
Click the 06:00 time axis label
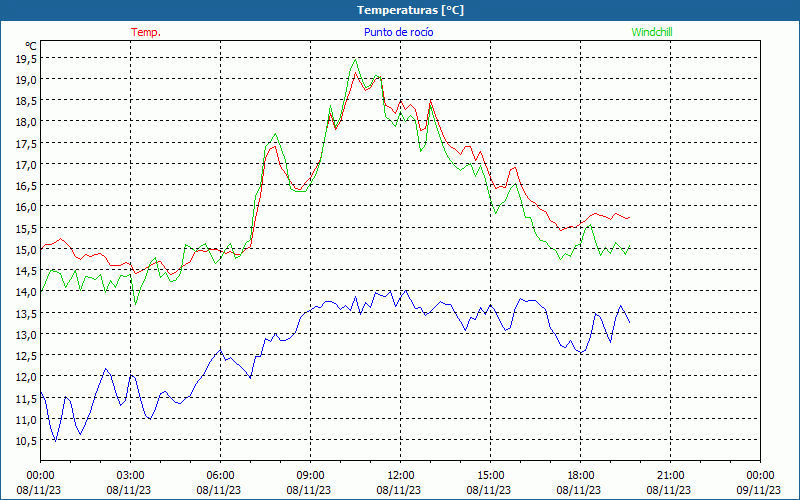[220, 476]
